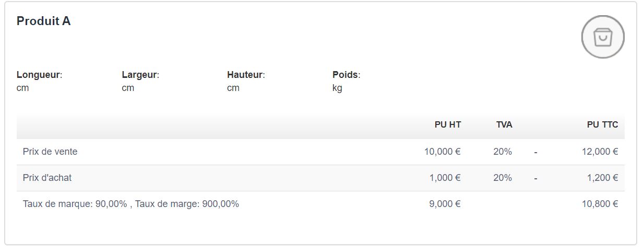Screen dimensions: 644x252
Task: Click the 20% TVA in Prix de vente row
Action: click(503, 152)
